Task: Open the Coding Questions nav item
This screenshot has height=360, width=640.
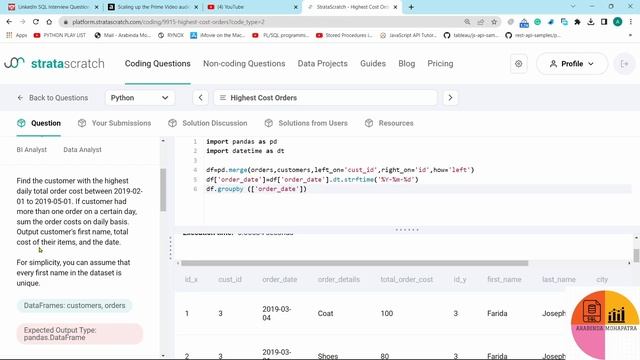Action: [158, 64]
